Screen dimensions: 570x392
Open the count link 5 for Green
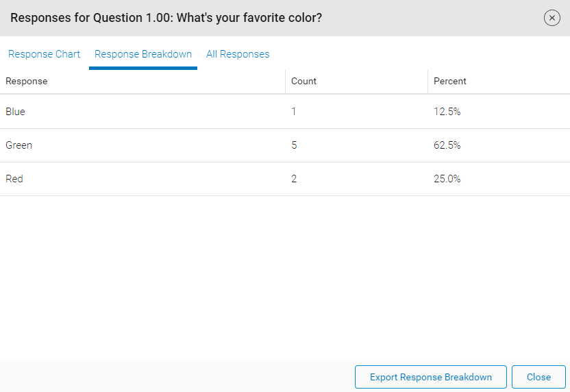294,145
